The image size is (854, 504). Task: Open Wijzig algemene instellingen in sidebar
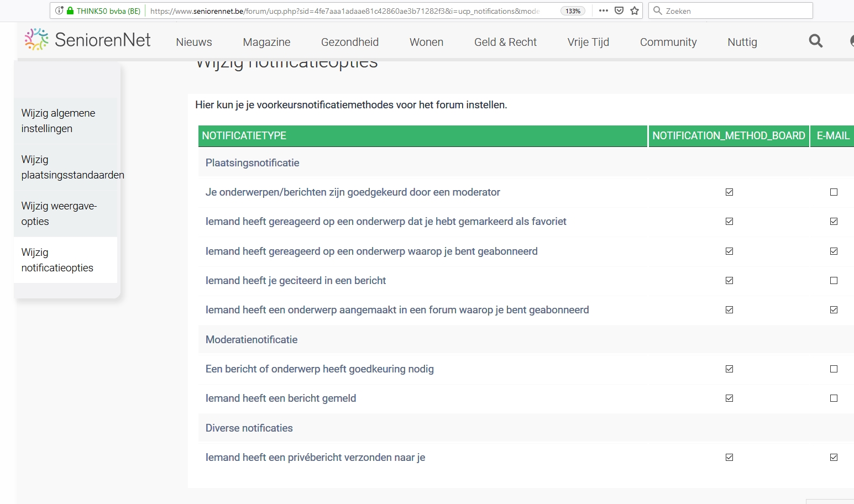coord(58,121)
